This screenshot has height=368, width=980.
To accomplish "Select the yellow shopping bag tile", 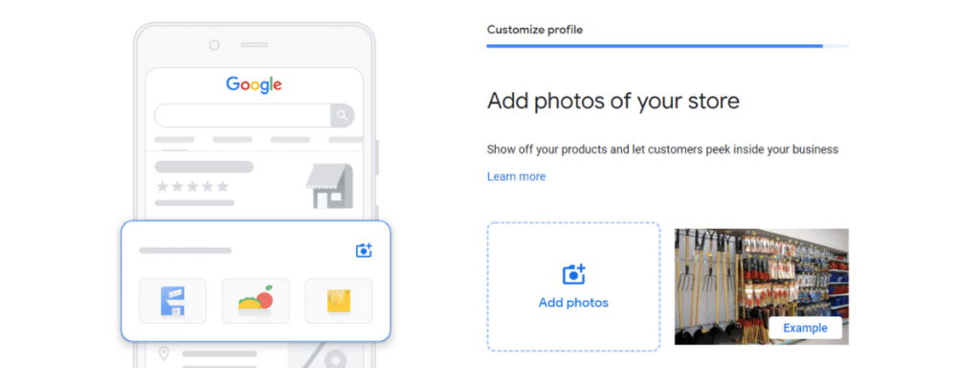I will pos(339,301).
